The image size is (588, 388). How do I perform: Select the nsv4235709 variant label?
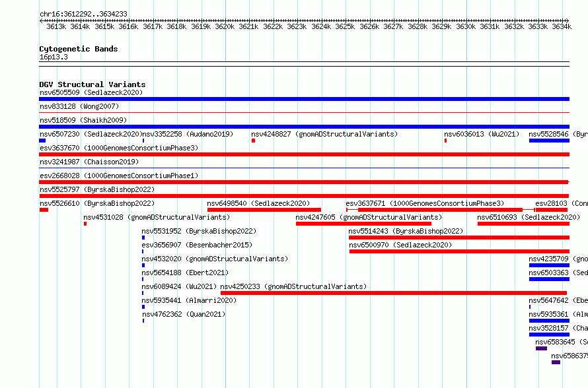pyautogui.click(x=558, y=259)
